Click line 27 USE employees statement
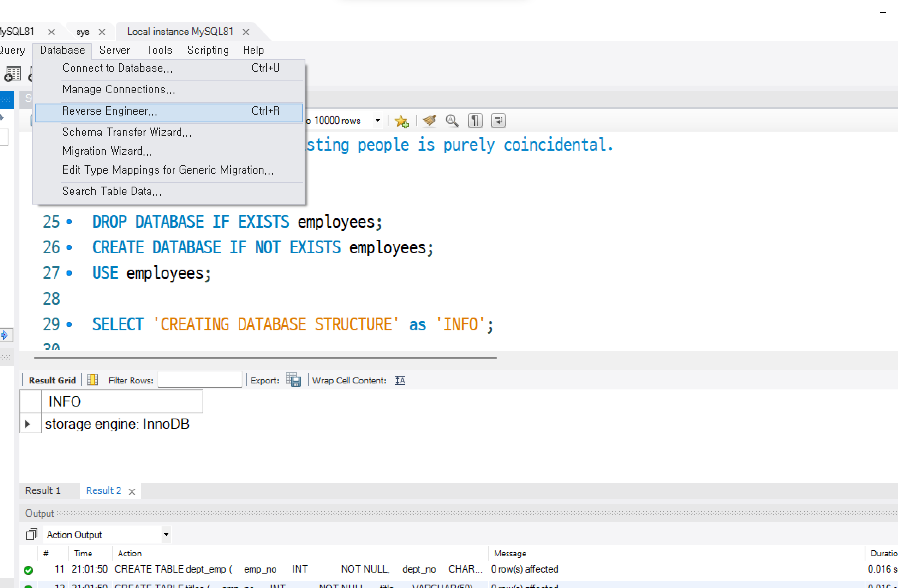The width and height of the screenshot is (898, 588). click(x=152, y=273)
